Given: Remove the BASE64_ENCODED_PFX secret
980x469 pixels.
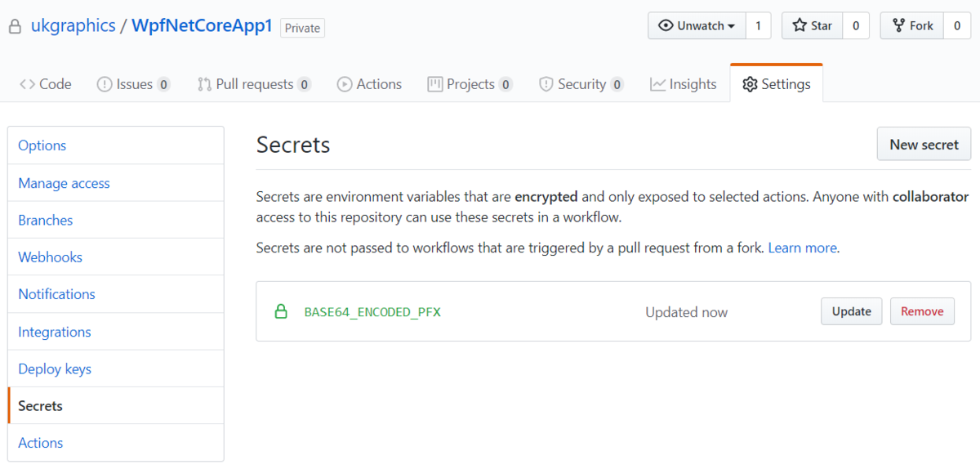Looking at the screenshot, I should [x=922, y=311].
